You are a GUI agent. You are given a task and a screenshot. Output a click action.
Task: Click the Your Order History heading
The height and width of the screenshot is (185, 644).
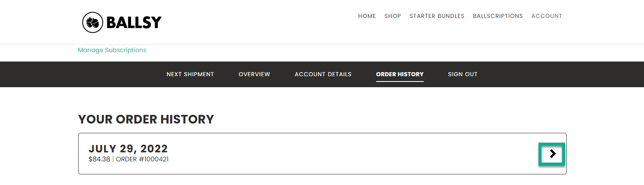click(x=146, y=119)
